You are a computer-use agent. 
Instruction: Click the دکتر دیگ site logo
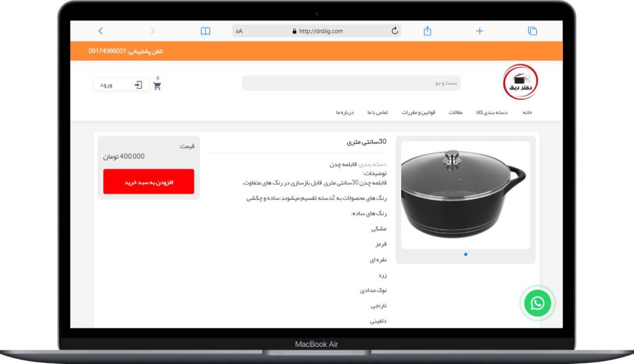pyautogui.click(x=520, y=82)
